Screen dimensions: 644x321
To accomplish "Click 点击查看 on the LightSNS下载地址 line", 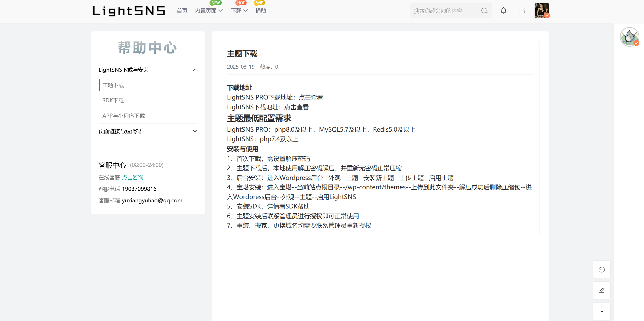I will [297, 107].
